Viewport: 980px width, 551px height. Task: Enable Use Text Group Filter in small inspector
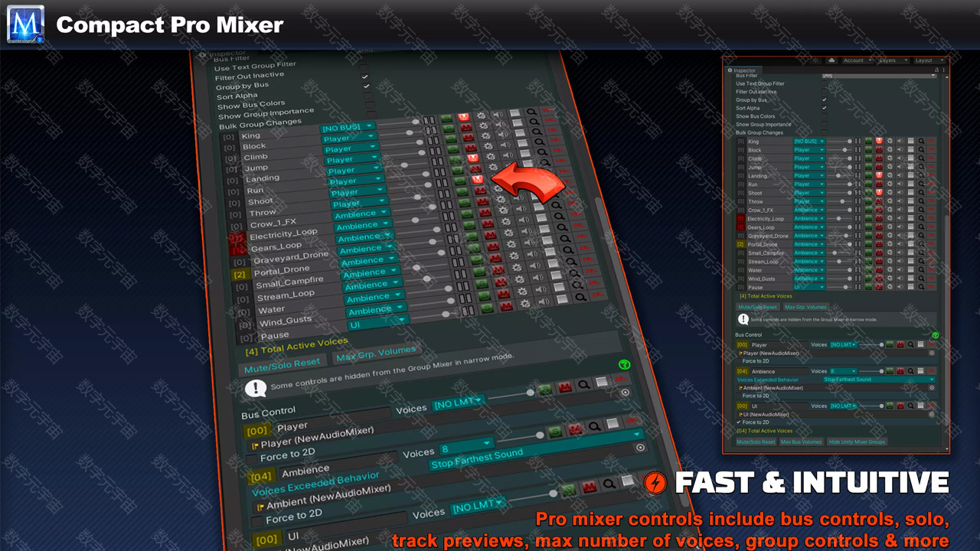pos(824,83)
